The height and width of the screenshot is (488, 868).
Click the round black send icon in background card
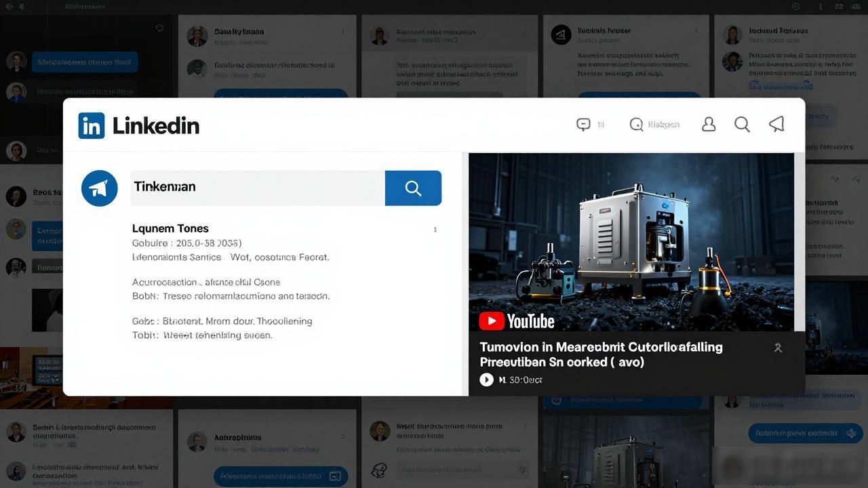pos(561,35)
